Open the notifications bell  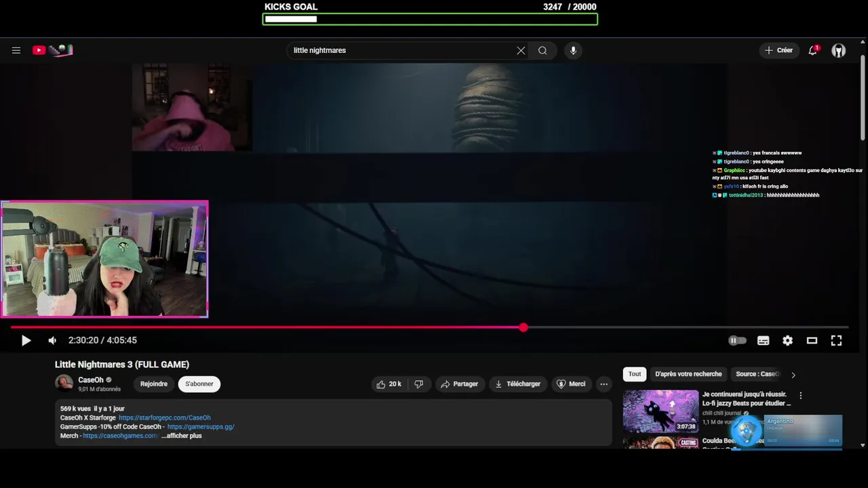[812, 50]
